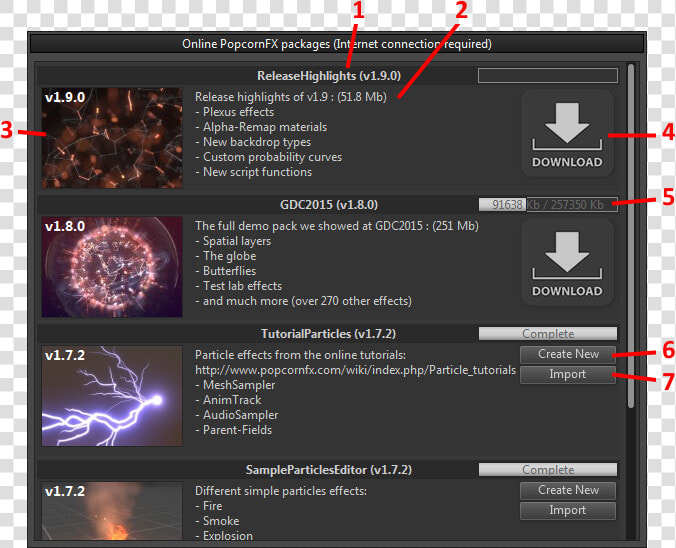
Task: Click the 'Fire' entry
Action: click(x=209, y=506)
